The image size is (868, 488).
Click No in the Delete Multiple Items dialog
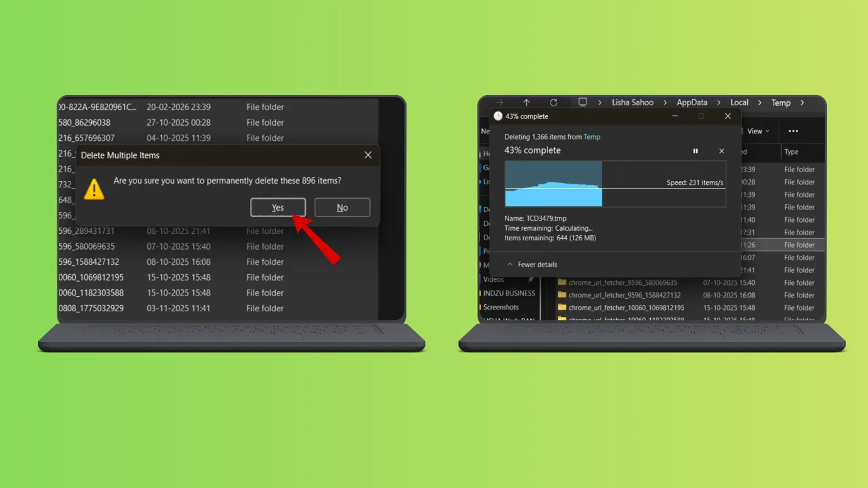(342, 208)
